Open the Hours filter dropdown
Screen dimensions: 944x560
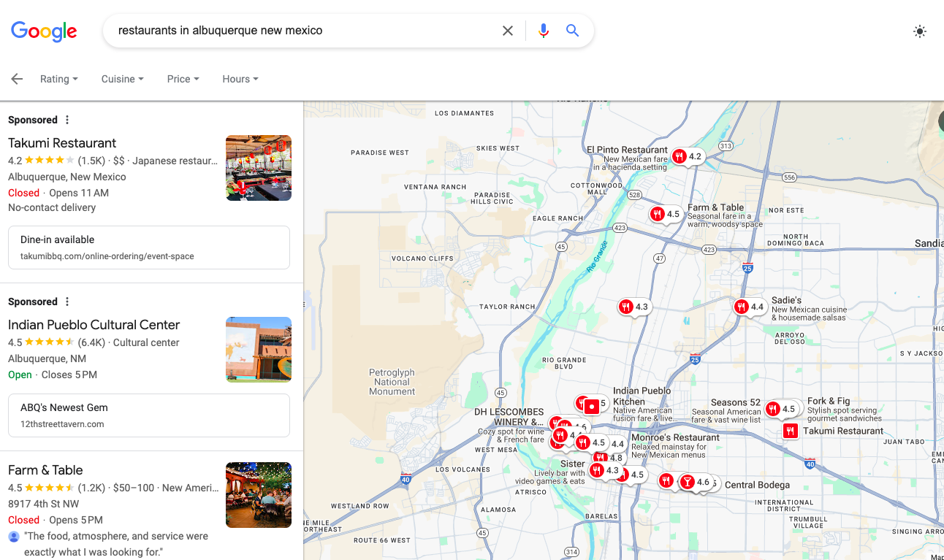(x=240, y=79)
